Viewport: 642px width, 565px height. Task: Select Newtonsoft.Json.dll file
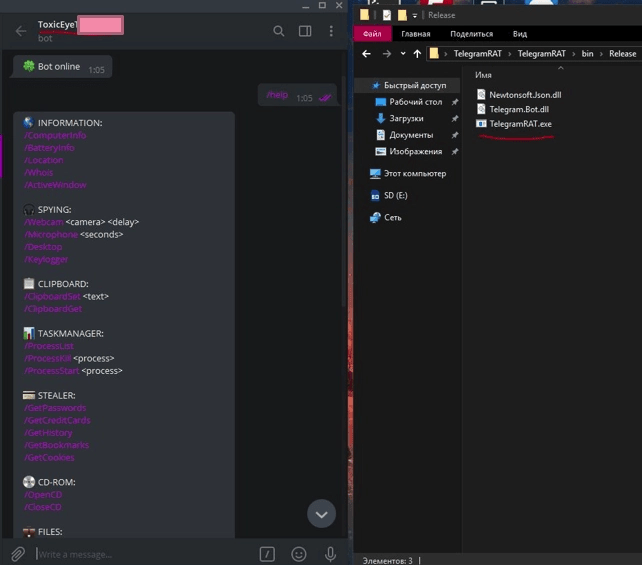pos(519,95)
